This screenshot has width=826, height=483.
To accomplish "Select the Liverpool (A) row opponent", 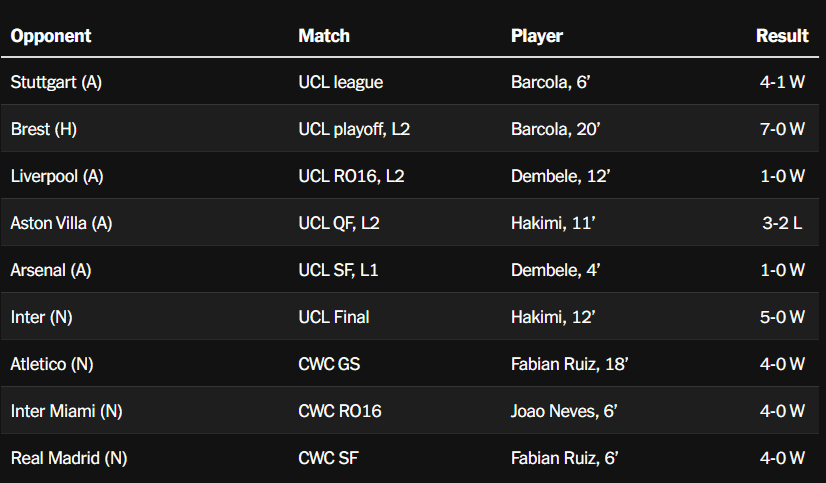I will 57,176.
